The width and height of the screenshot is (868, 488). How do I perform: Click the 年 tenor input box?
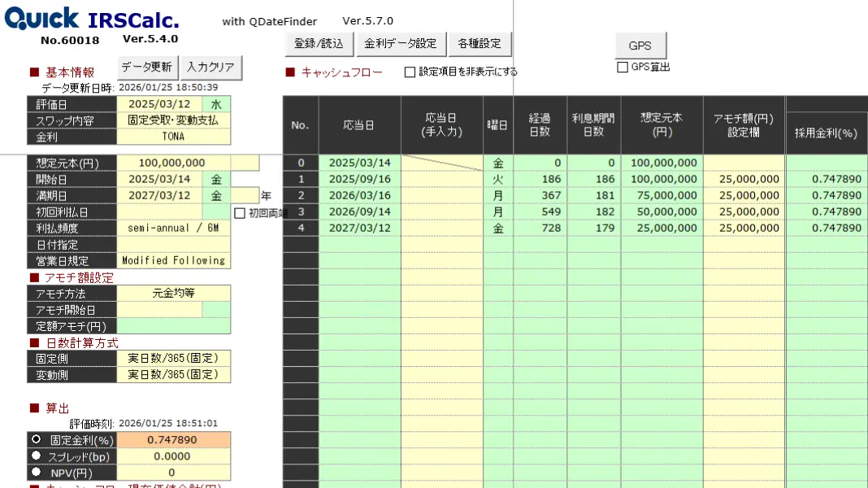tap(245, 195)
